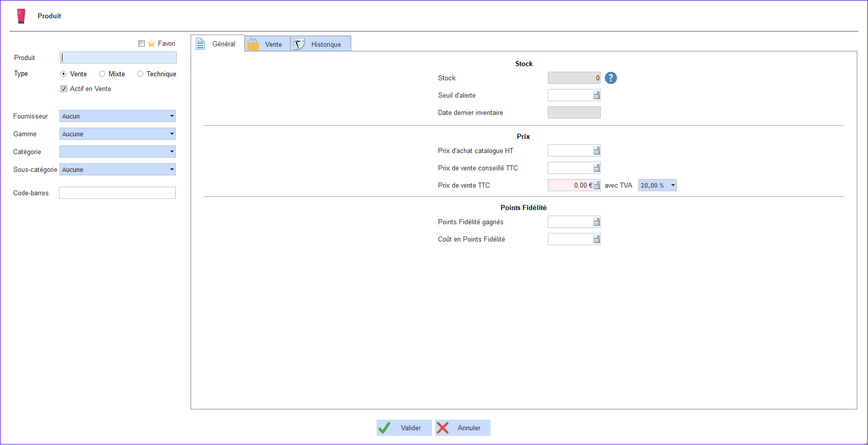Click the blue help icon next to Stock

click(x=611, y=78)
